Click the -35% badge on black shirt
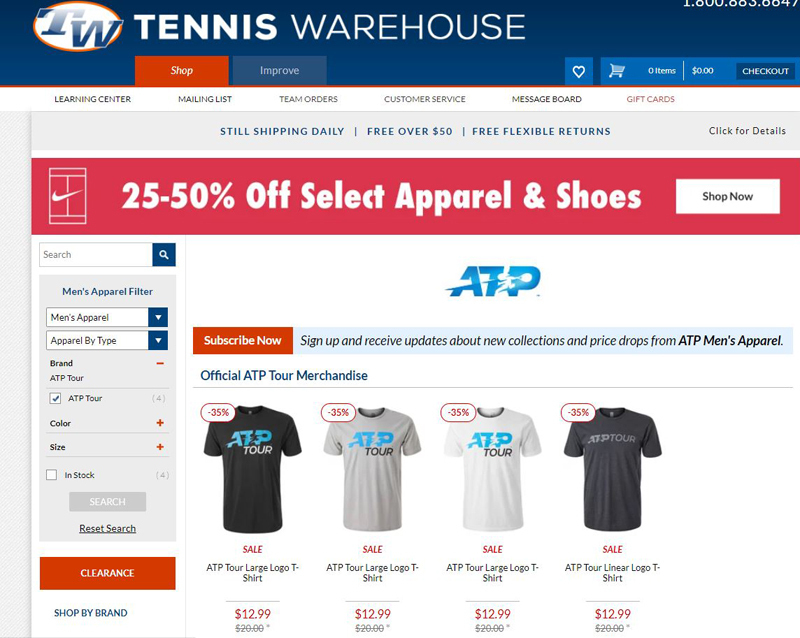The height and width of the screenshot is (638, 800). tap(218, 412)
